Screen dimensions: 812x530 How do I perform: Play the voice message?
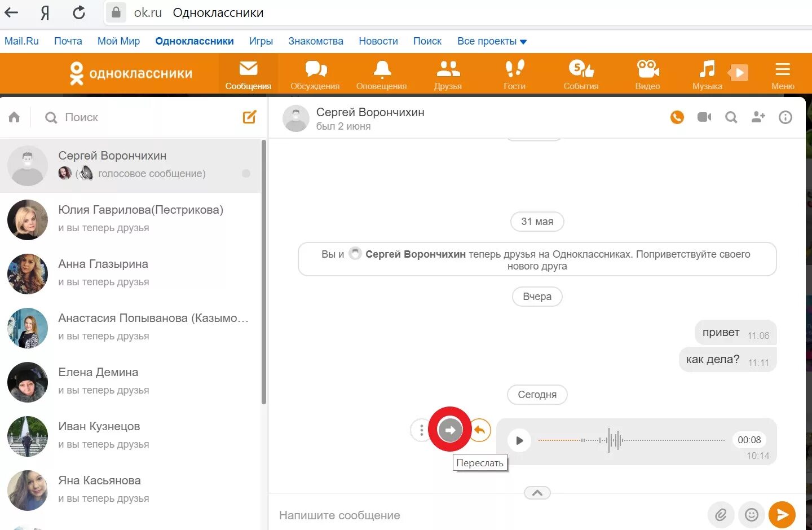point(519,440)
